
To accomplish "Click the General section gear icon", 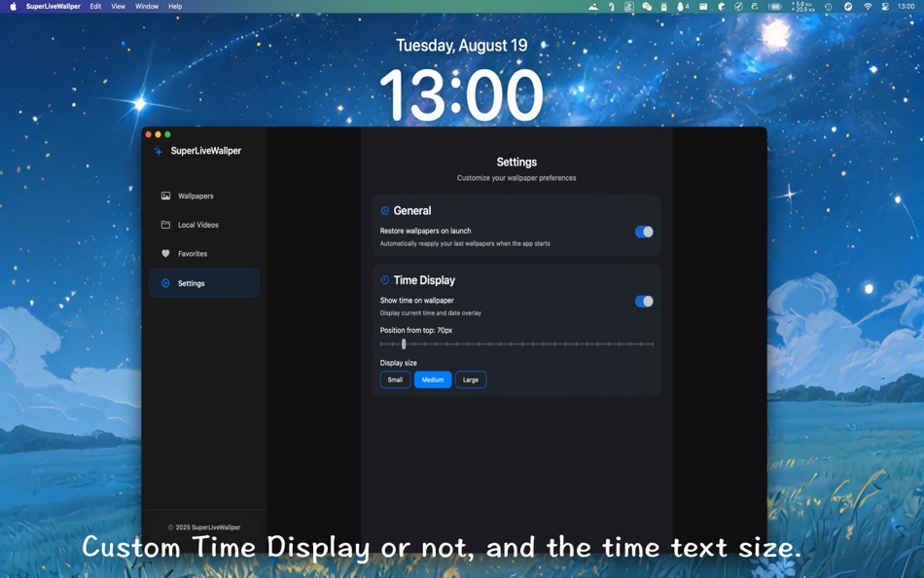I will pyautogui.click(x=383, y=210).
